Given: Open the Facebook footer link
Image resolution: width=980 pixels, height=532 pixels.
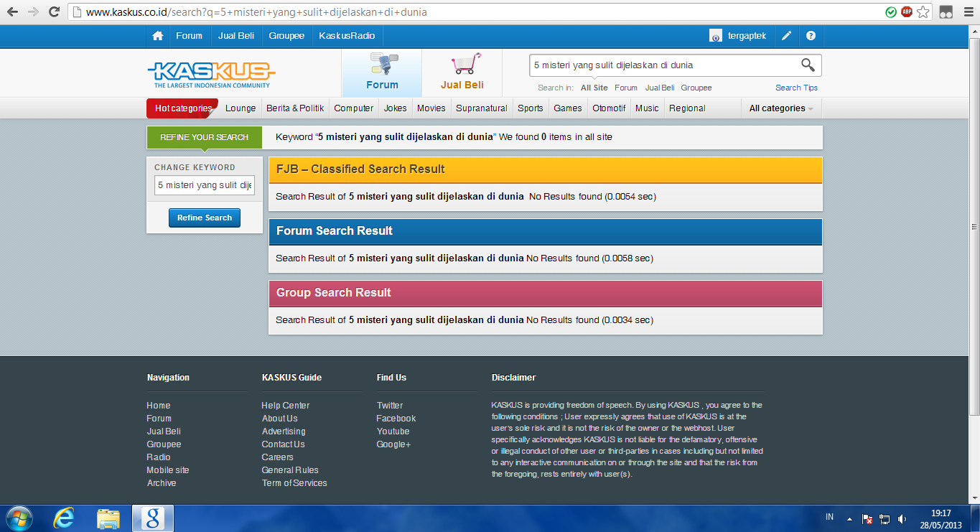Looking at the screenshot, I should tap(396, 419).
